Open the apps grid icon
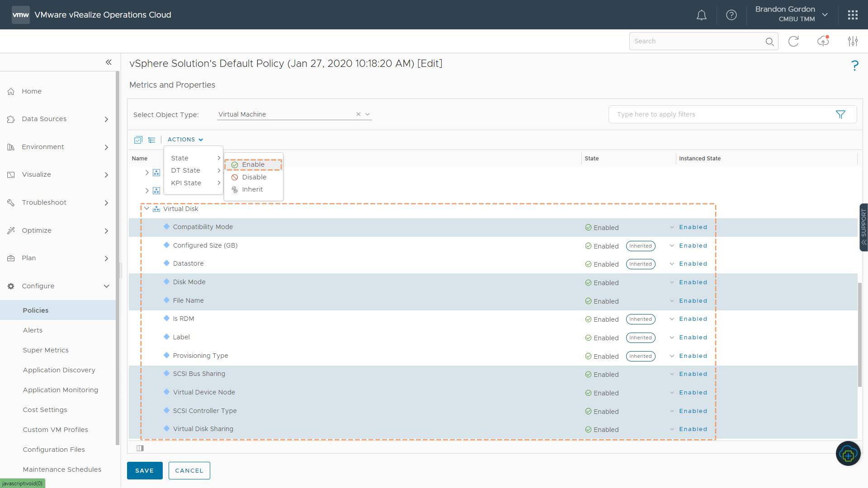This screenshot has height=488, width=868. 853,15
